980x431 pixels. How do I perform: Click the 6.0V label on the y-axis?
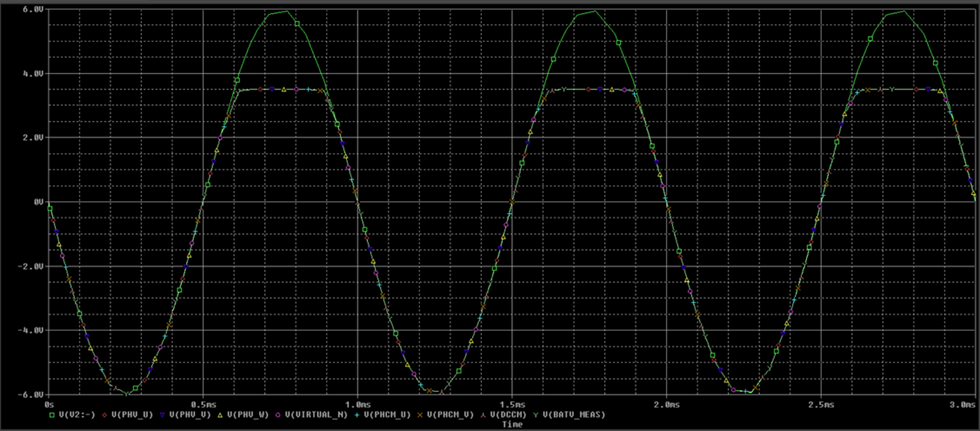coord(32,8)
